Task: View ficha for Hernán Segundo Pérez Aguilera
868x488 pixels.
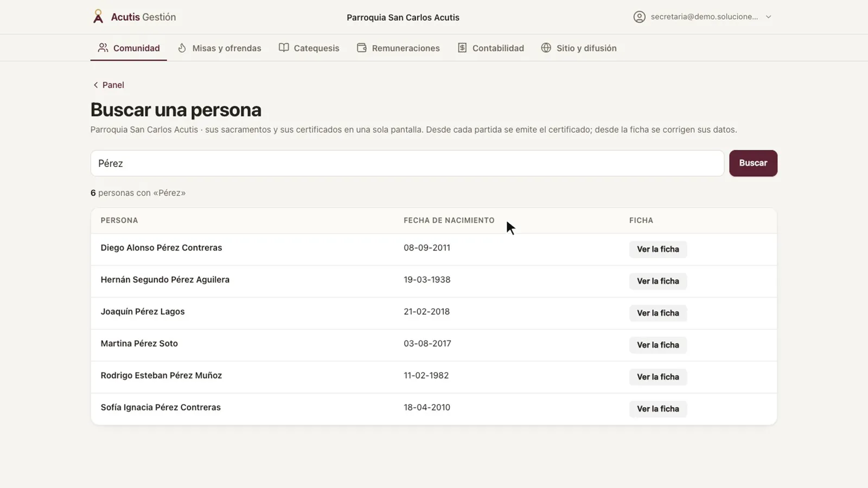Action: click(658, 281)
